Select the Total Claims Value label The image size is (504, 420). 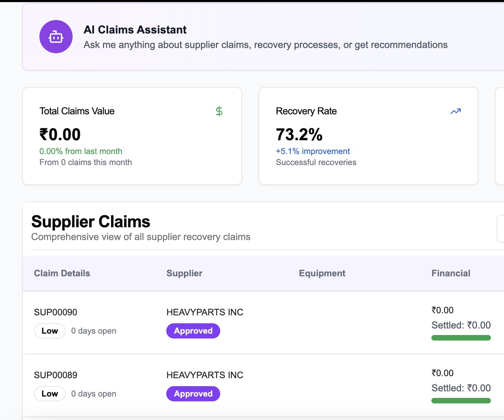pos(77,111)
